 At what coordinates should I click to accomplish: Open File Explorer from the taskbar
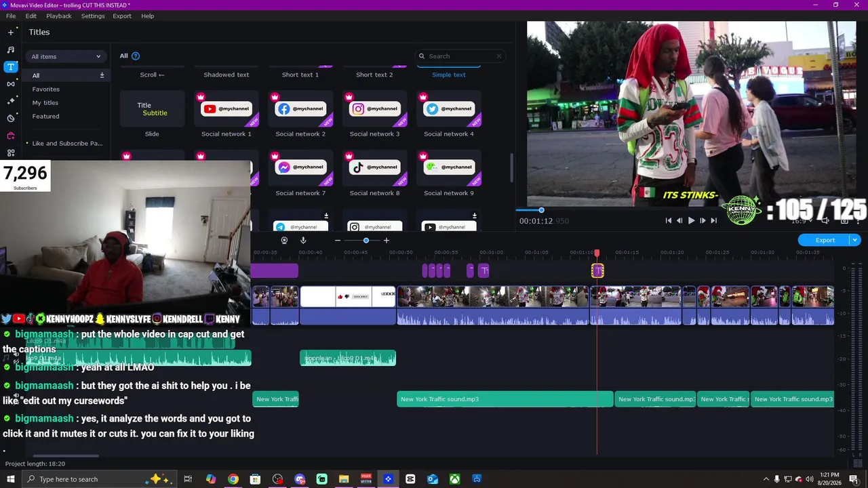point(344,479)
